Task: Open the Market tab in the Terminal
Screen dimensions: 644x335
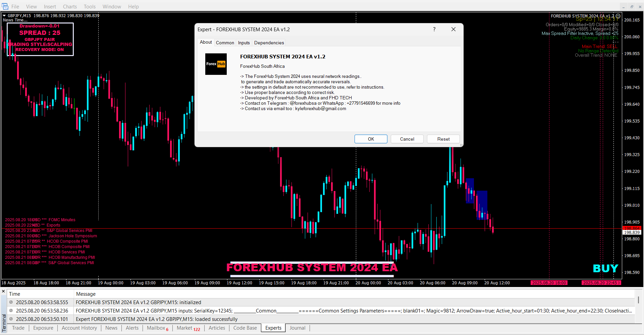Action: pyautogui.click(x=188, y=328)
